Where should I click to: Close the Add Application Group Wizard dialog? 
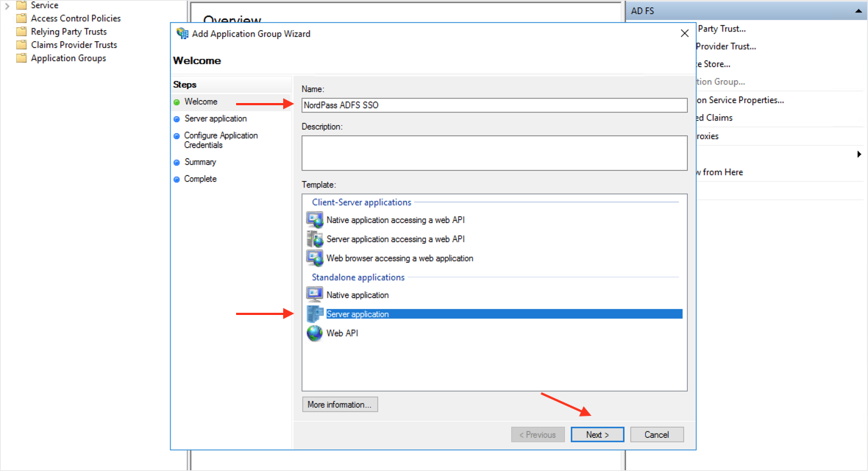tap(685, 33)
